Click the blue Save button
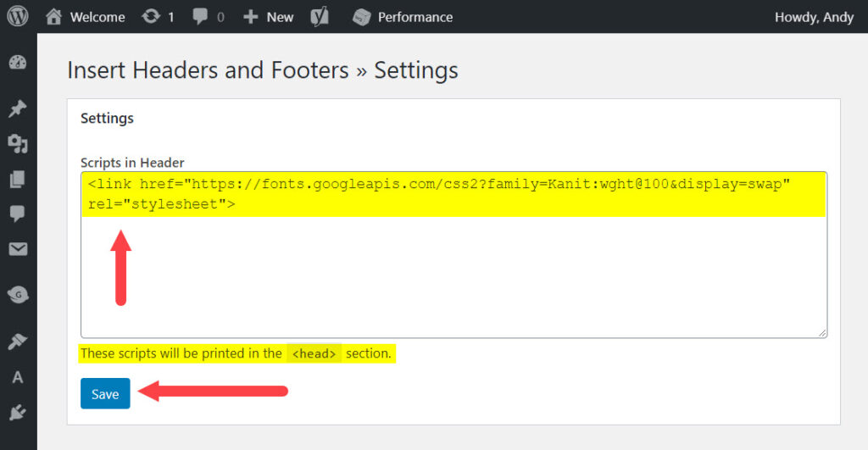The width and height of the screenshot is (868, 450). [105, 393]
